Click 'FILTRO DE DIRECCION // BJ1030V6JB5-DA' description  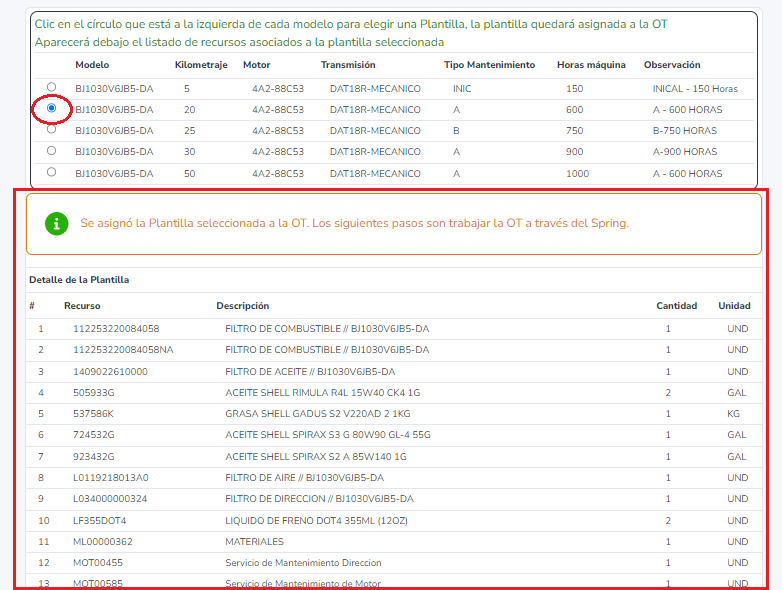(x=319, y=499)
